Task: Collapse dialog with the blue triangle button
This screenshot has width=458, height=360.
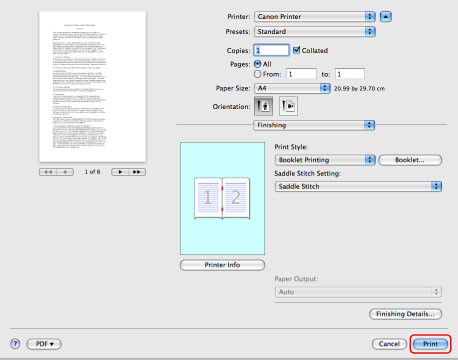Action: tap(386, 16)
